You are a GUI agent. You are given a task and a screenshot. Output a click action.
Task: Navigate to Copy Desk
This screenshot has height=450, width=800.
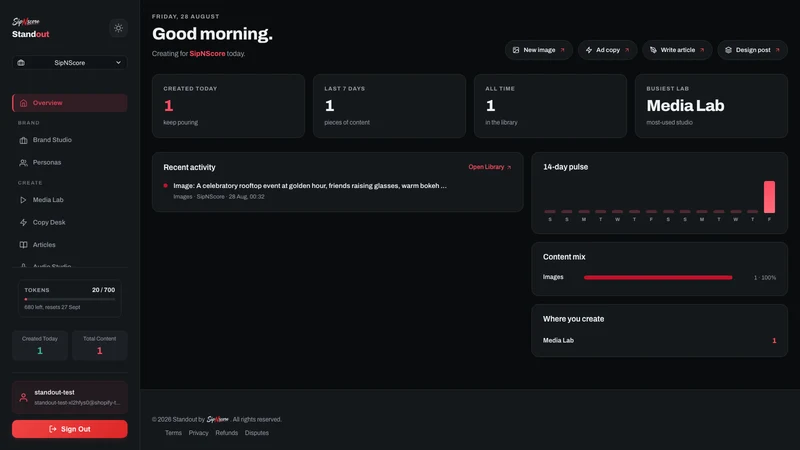coord(70,222)
